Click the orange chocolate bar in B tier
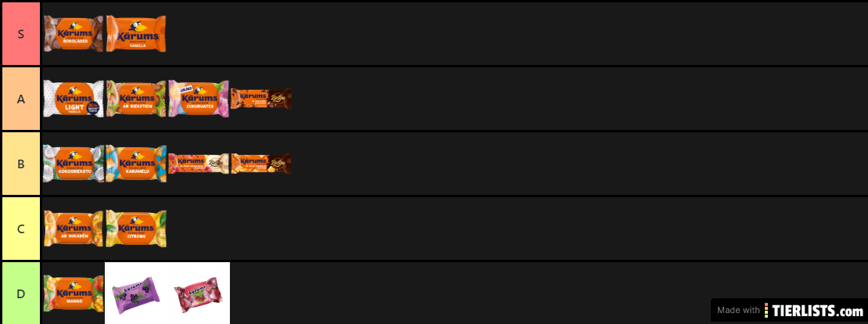The image size is (868, 324). (x=261, y=164)
